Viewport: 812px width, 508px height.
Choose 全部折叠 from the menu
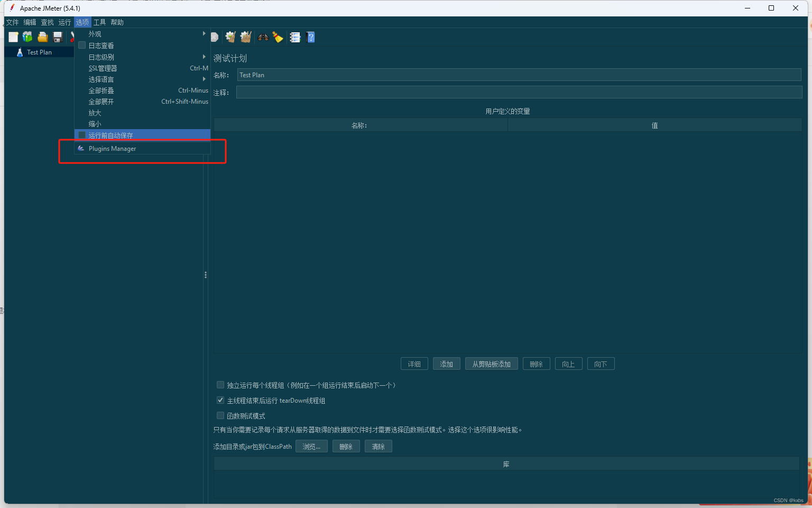pos(142,90)
